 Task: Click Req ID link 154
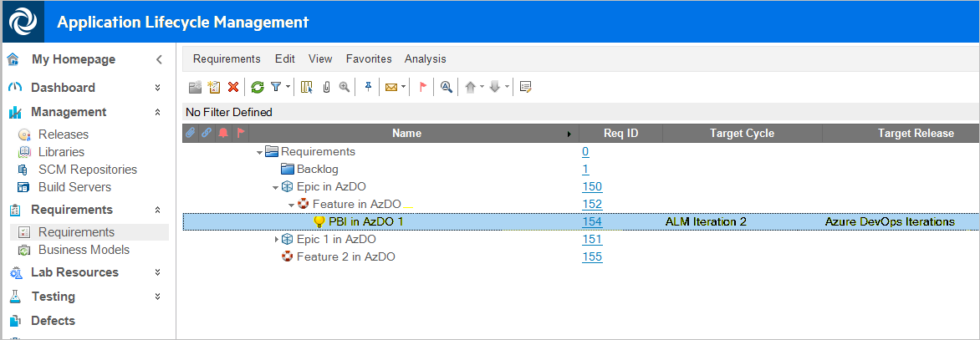click(x=592, y=221)
